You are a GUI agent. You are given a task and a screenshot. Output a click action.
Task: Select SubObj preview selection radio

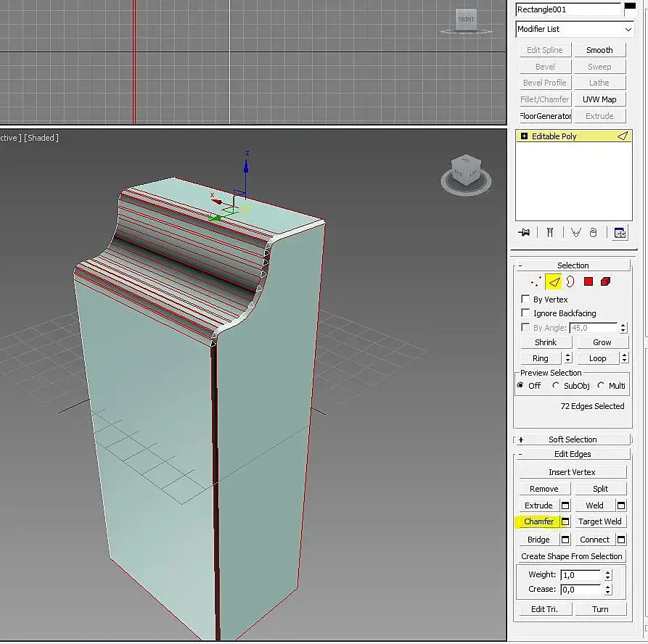pyautogui.click(x=556, y=385)
